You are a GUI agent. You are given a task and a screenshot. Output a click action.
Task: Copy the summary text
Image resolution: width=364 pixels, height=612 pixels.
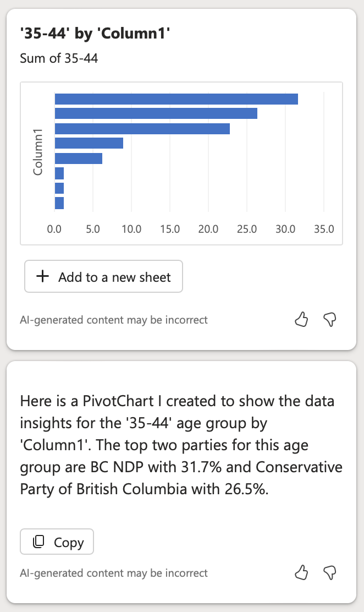click(57, 542)
